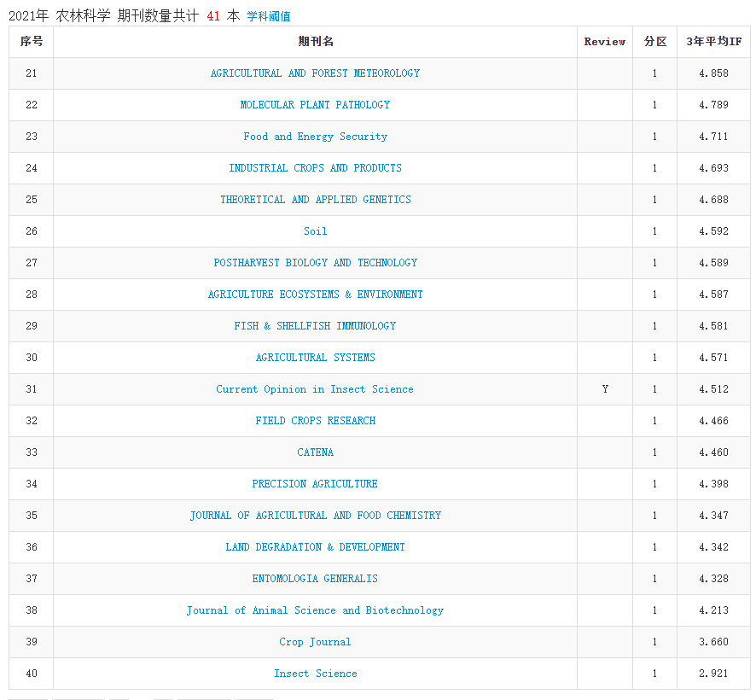
Task: Select the IF value 4.398
Action: tap(713, 484)
